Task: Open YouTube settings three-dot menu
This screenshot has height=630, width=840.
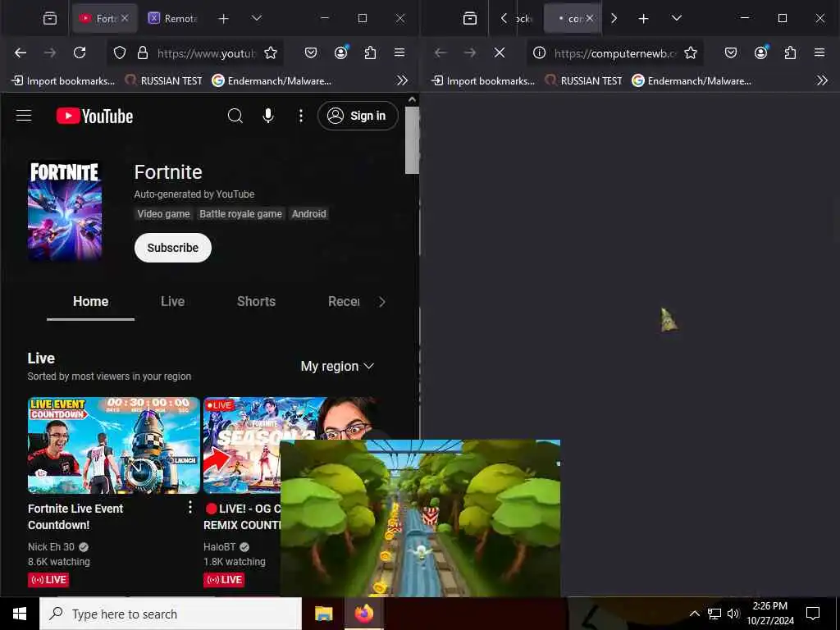Action: 301,116
